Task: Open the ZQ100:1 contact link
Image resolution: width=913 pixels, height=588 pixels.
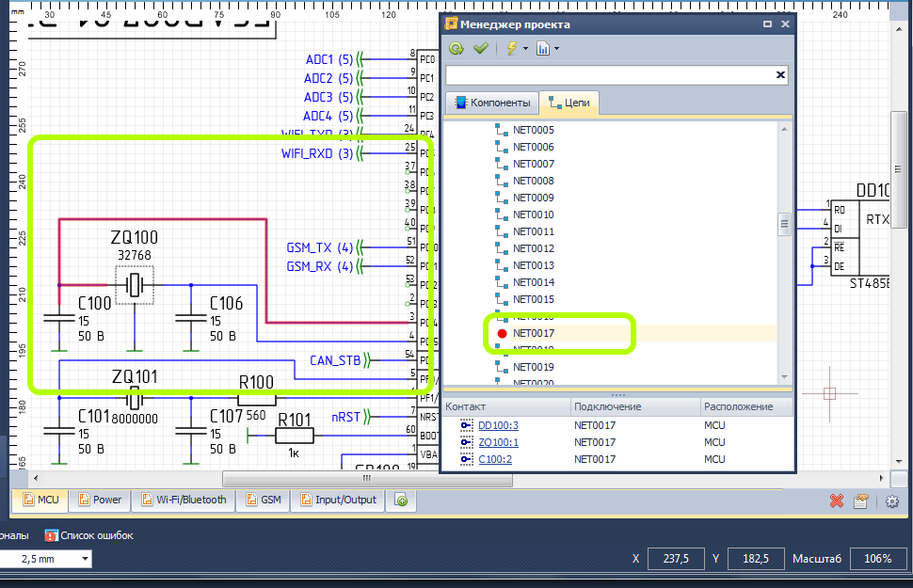Action: point(498,442)
